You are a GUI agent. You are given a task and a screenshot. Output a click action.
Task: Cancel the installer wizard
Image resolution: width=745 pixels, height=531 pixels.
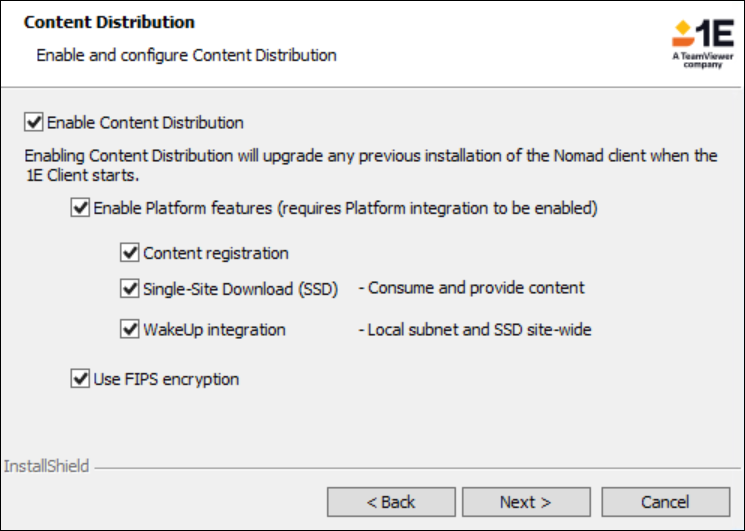665,501
